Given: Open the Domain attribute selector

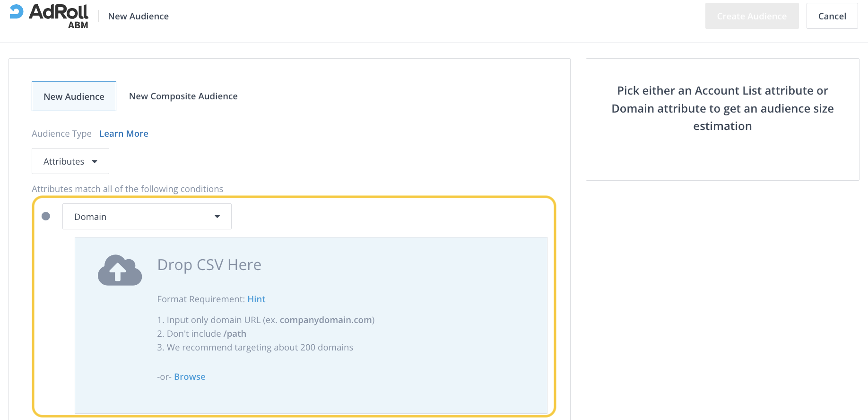Looking at the screenshot, I should tap(147, 217).
